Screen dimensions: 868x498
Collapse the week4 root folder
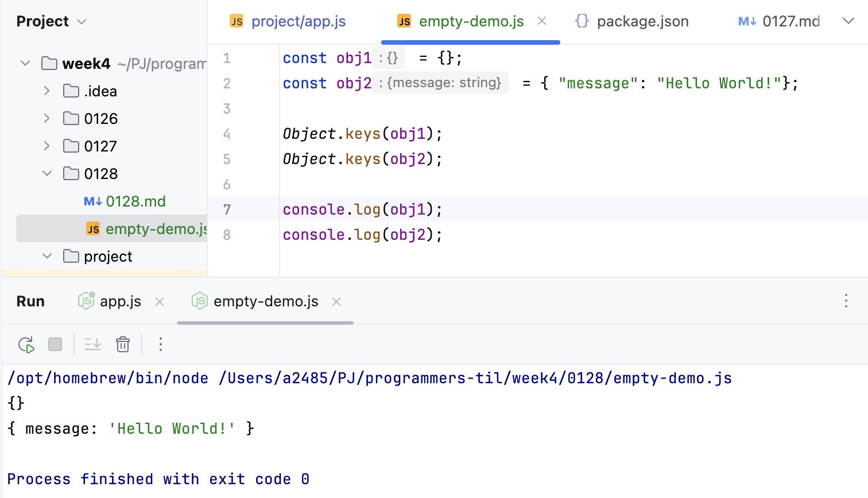click(25, 63)
